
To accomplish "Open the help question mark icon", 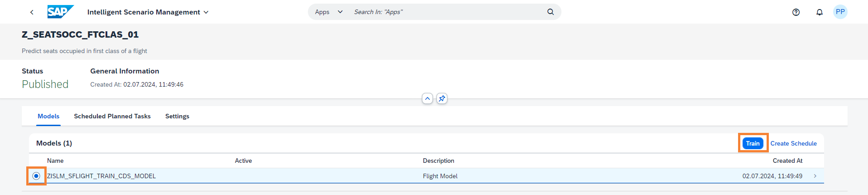I will 796,12.
